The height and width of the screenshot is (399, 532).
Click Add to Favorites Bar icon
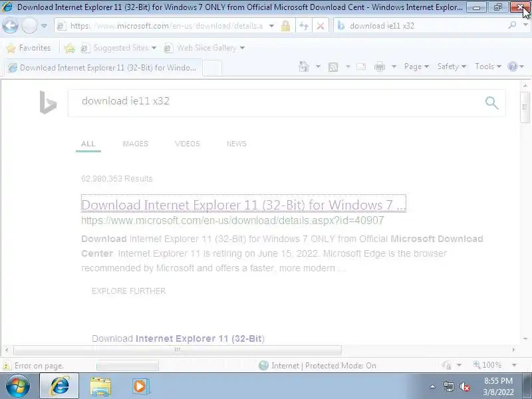pos(70,48)
